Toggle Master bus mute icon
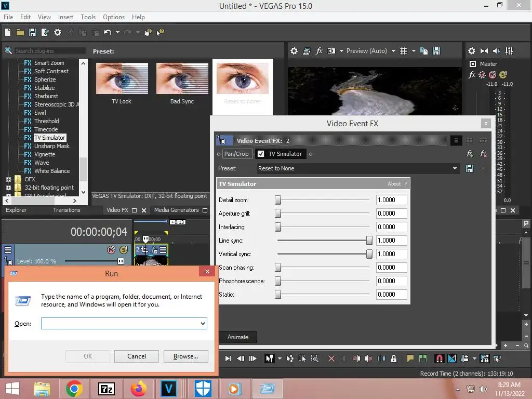Image resolution: width=532 pixels, height=399 pixels. point(493,75)
